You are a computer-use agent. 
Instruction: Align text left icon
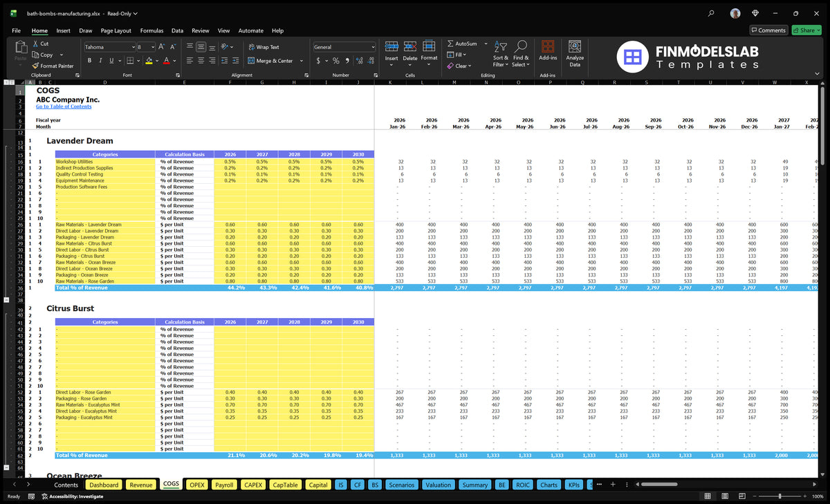[x=190, y=61]
